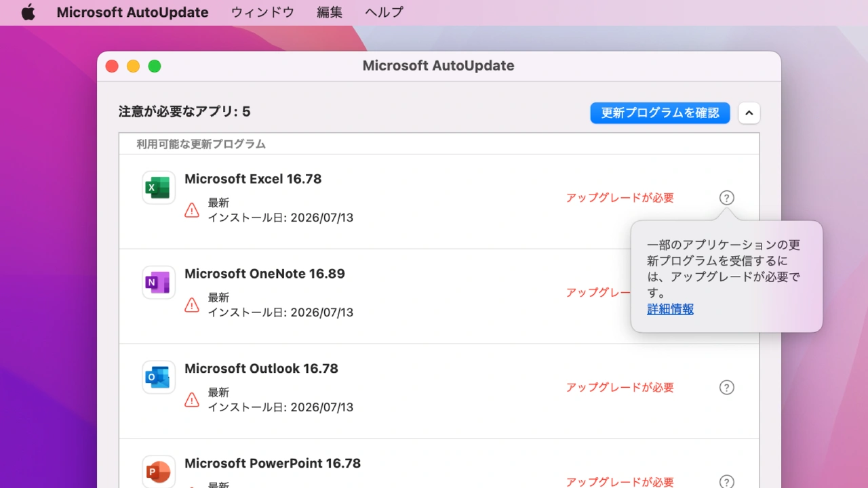This screenshot has width=868, height=488.
Task: Open the ウィンドウ menu
Action: [262, 12]
